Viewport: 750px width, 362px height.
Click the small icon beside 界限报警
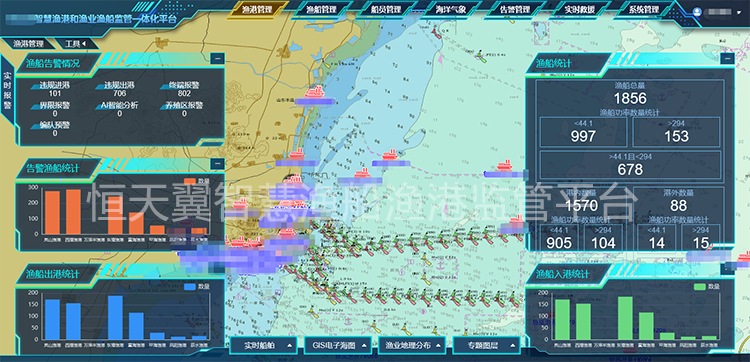click(x=35, y=106)
